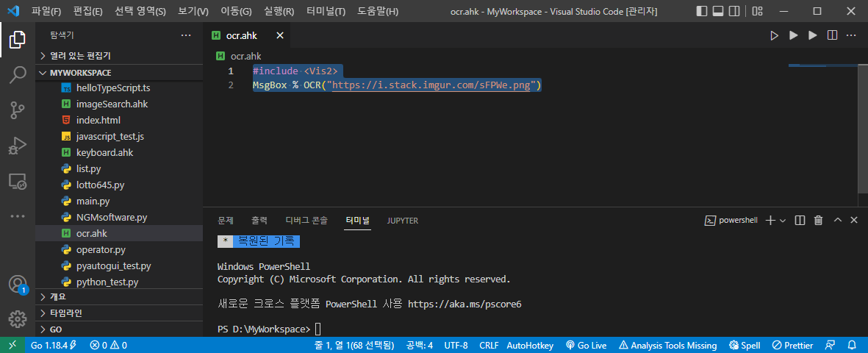Open the Manage settings gear

(17, 318)
